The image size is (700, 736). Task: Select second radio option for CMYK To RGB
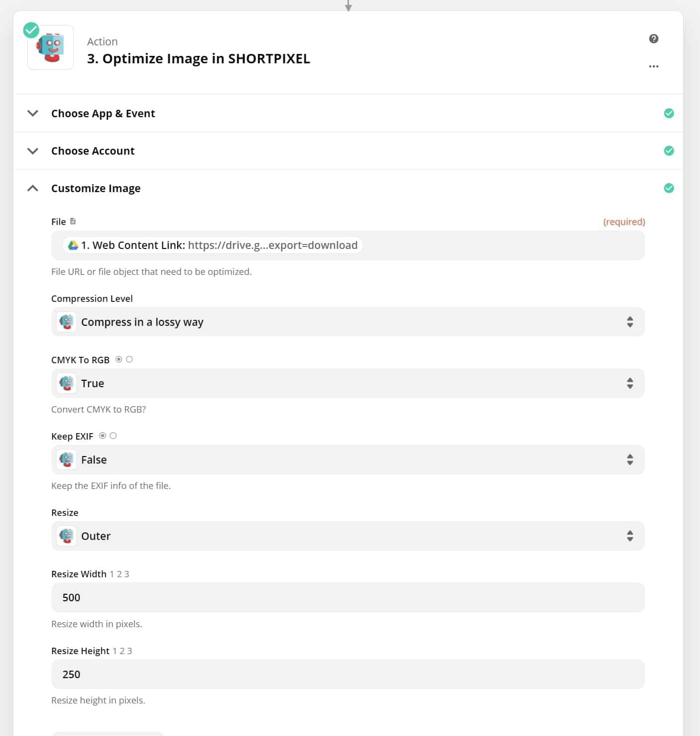click(x=129, y=359)
